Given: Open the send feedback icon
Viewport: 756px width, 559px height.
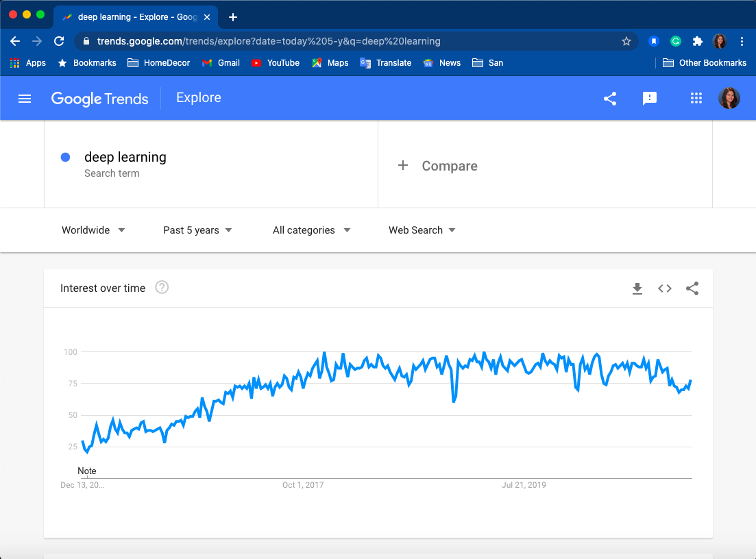Looking at the screenshot, I should point(650,99).
